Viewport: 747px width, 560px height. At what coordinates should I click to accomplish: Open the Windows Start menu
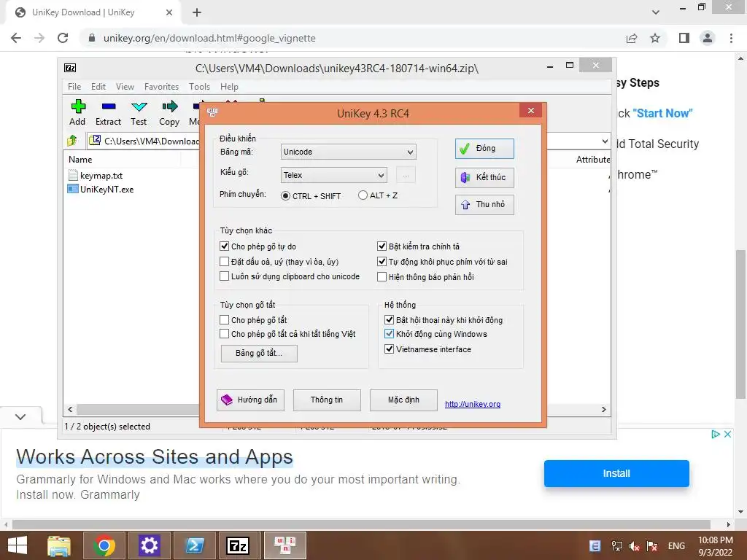(18, 545)
